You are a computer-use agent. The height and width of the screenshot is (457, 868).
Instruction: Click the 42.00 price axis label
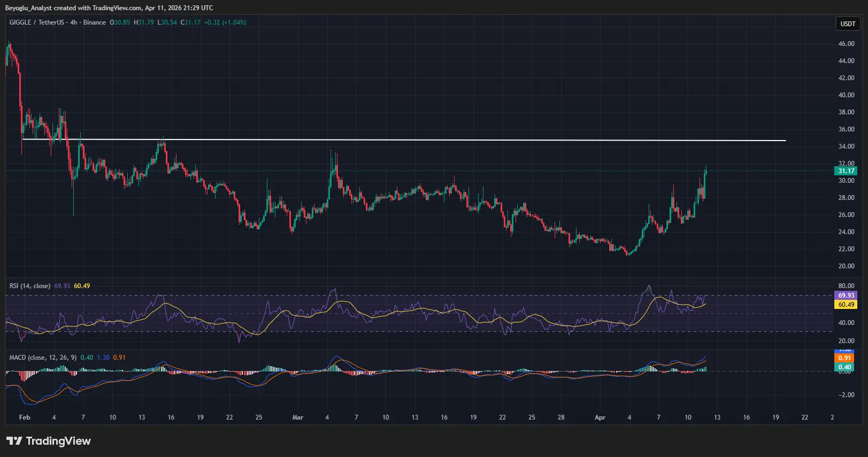[x=846, y=78]
